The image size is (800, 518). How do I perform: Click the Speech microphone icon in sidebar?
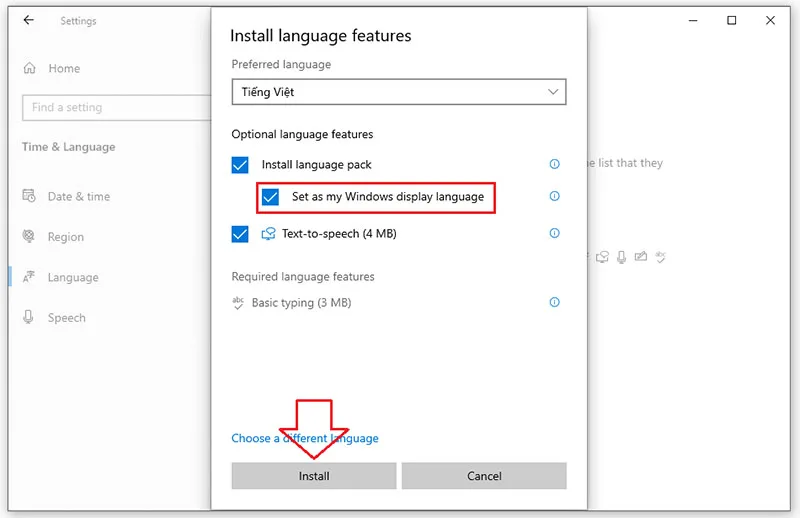point(29,317)
